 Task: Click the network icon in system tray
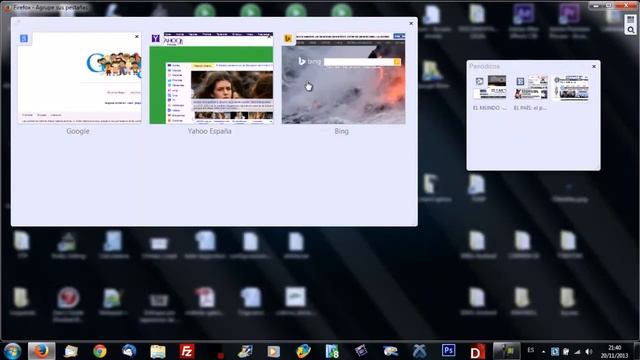[x=577, y=351]
